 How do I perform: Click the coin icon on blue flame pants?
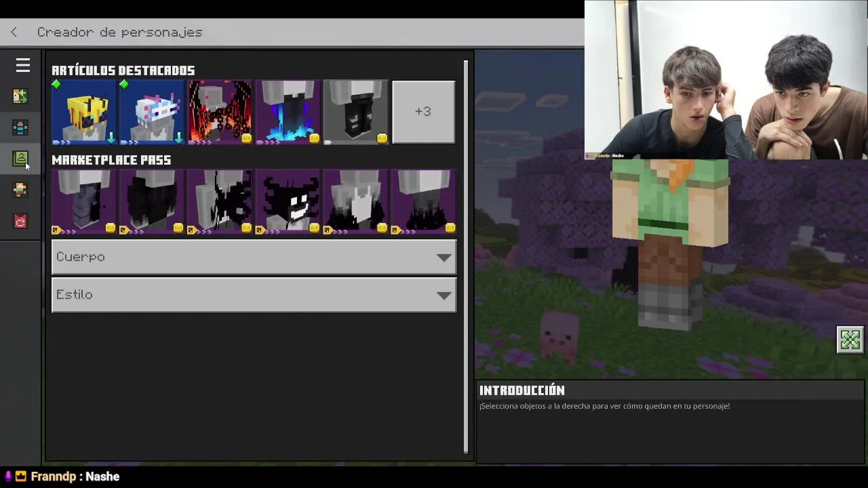pyautogui.click(x=314, y=138)
